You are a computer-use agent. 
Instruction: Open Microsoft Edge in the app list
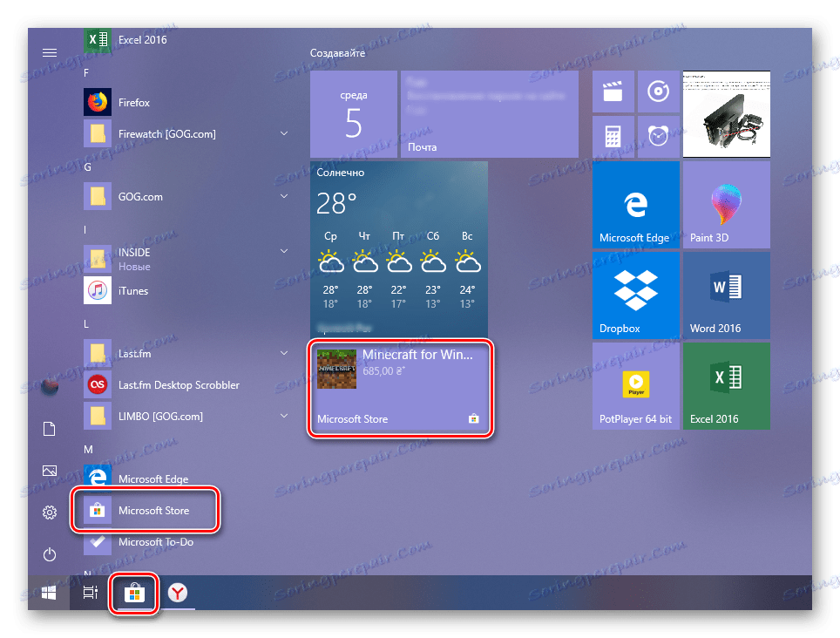click(186, 478)
